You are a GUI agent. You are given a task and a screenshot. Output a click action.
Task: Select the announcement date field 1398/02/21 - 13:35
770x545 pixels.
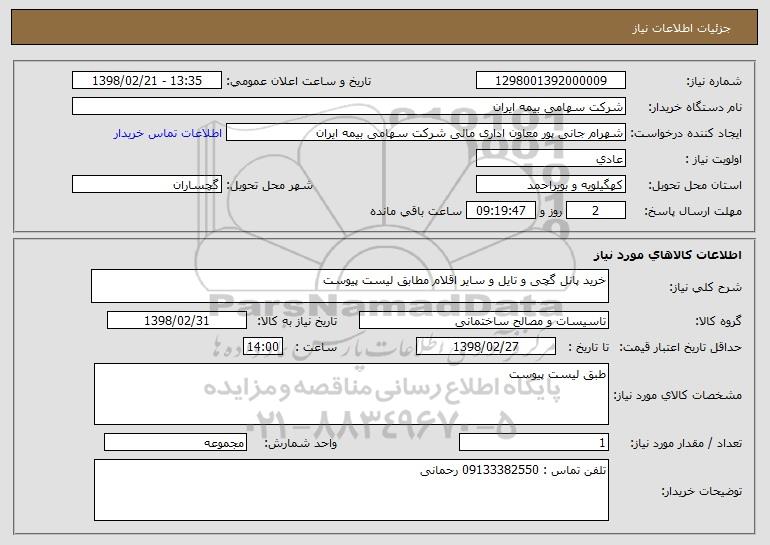click(x=147, y=80)
